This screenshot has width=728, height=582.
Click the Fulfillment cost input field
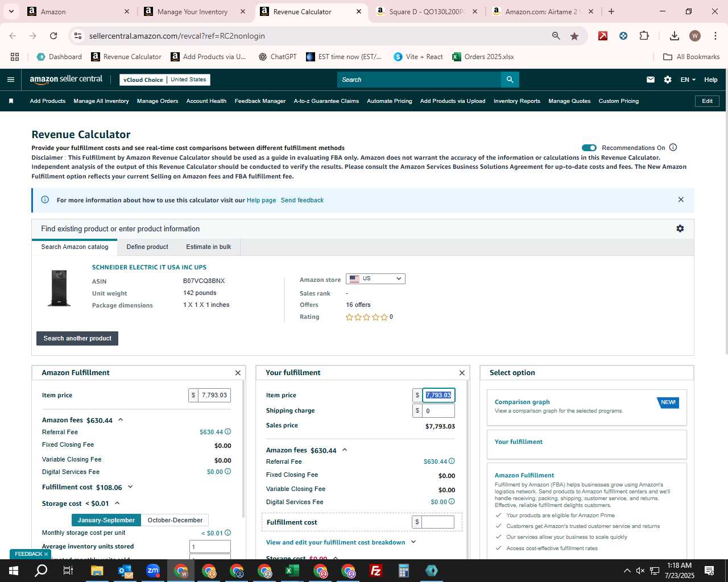438,522
